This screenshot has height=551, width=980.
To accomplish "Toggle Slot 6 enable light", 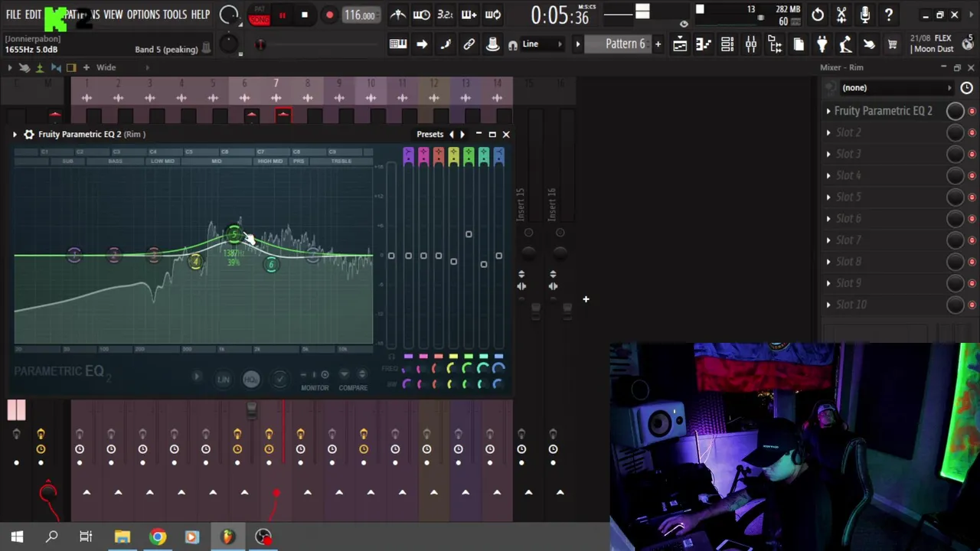I will click(x=972, y=219).
